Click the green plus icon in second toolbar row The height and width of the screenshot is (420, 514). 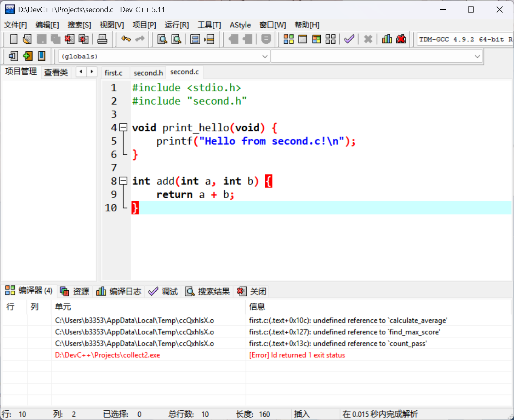click(x=27, y=56)
